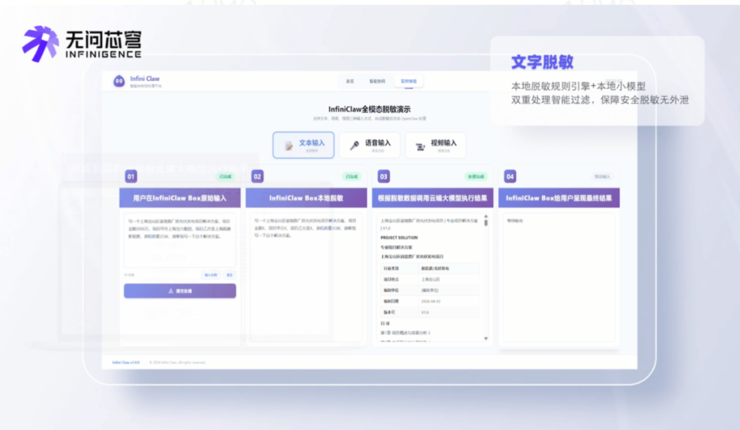
Task: Click the microphone icon on 语音输入
Action: [354, 146]
